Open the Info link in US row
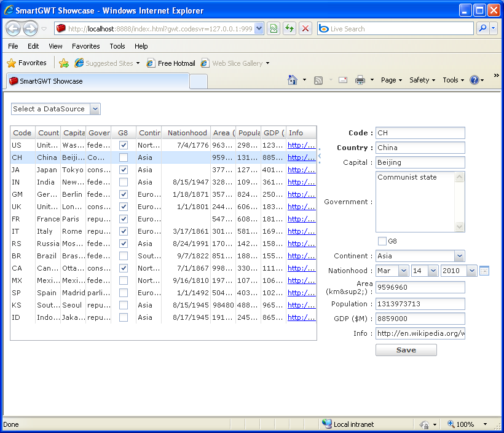This screenshot has height=433, width=504. click(x=301, y=145)
